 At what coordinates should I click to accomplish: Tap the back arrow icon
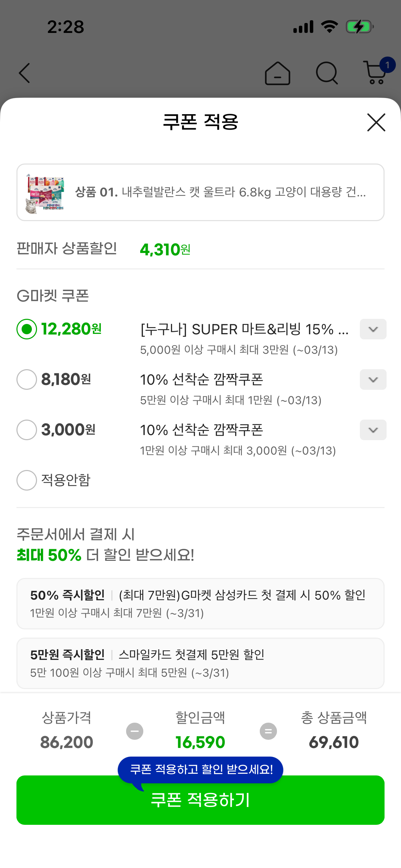point(25,73)
